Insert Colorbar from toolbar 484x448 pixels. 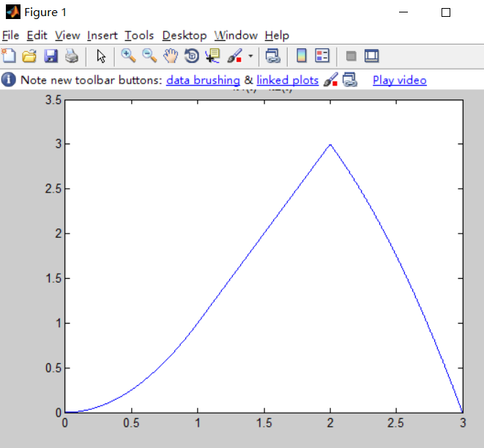tap(301, 56)
